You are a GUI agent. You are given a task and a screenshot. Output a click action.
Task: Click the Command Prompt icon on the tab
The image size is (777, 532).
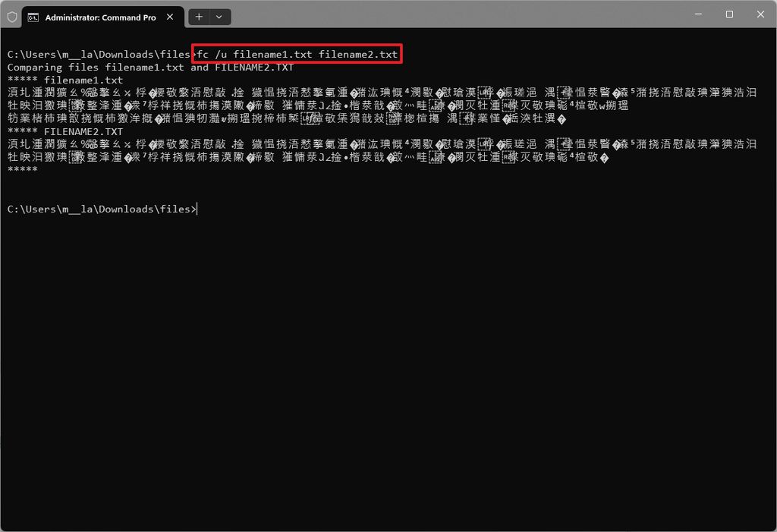(33, 16)
